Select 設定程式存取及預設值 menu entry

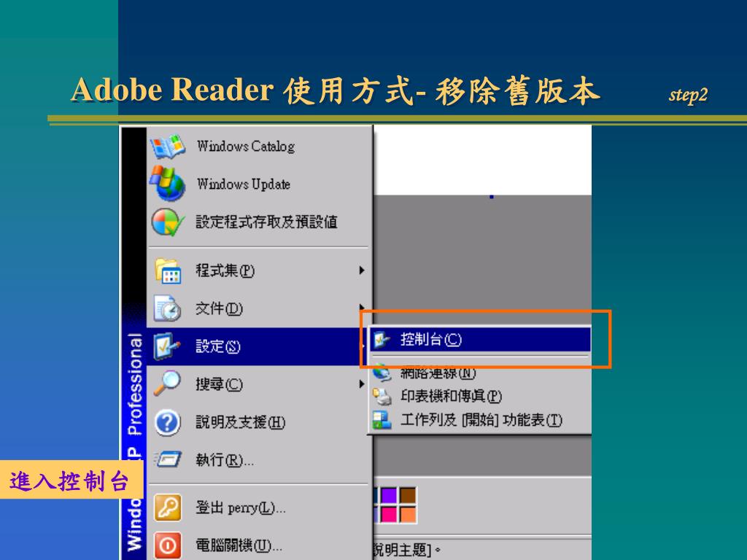pos(260,222)
